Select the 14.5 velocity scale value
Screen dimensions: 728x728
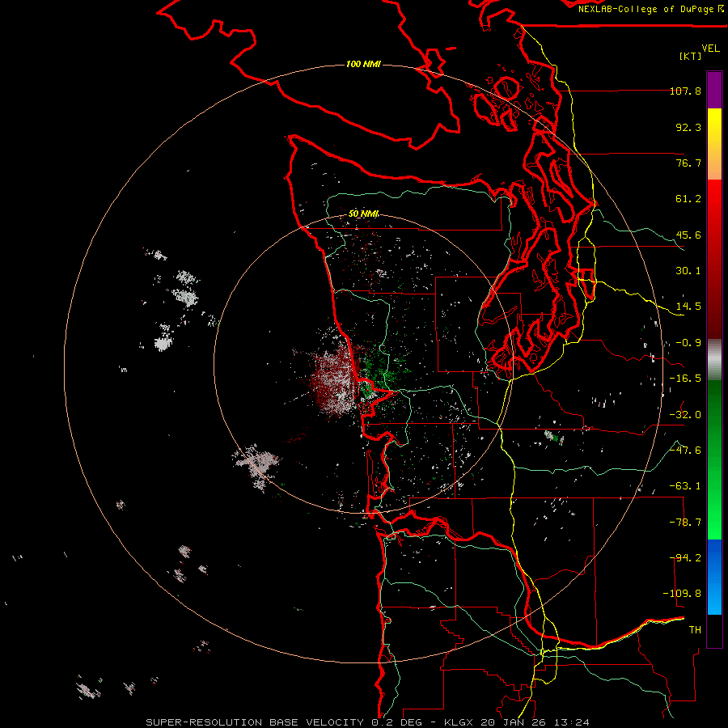(x=688, y=307)
